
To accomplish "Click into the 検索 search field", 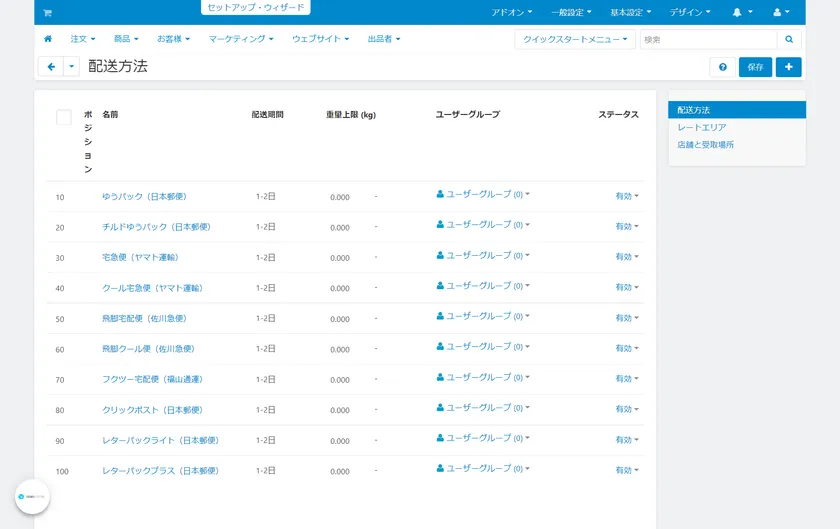I will 708,40.
